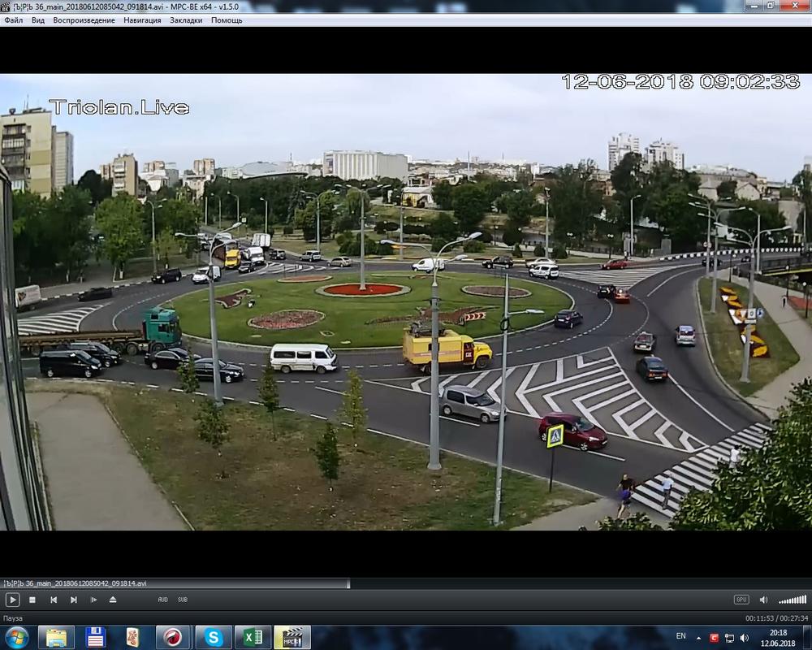Click the Play button in MPC-BE

(x=12, y=600)
